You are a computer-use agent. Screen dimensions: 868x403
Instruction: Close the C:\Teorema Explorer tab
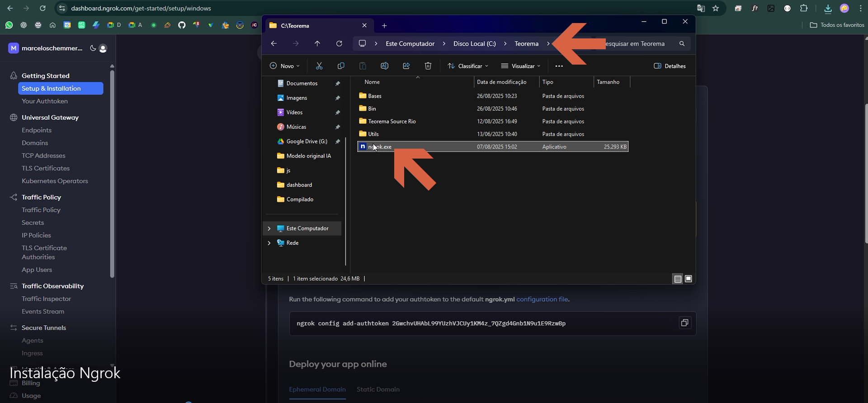tap(364, 26)
